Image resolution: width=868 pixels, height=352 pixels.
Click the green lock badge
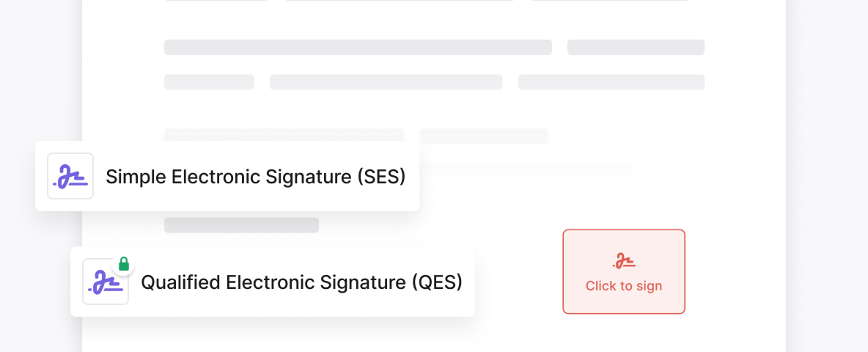[124, 263]
